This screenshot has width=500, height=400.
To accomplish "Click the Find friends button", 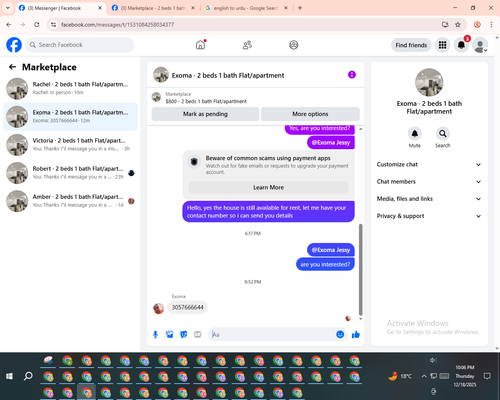I will 411,45.
